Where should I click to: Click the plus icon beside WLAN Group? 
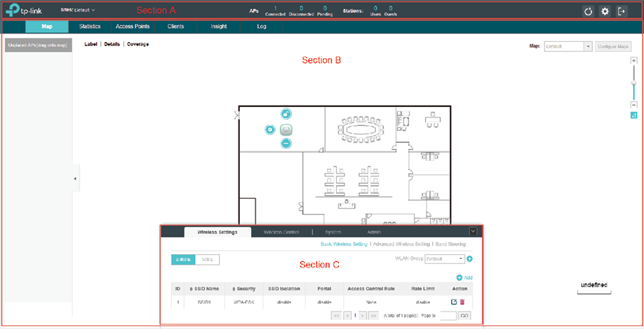pyautogui.click(x=470, y=259)
